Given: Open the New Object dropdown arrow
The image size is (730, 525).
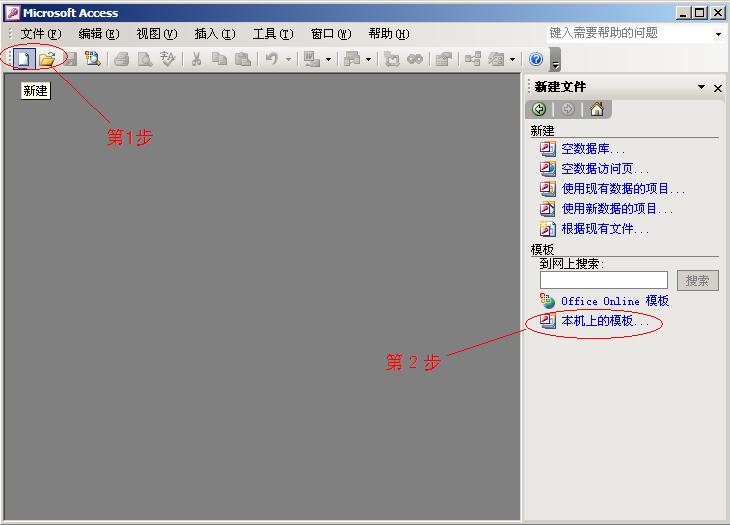Looking at the screenshot, I should click(x=513, y=59).
